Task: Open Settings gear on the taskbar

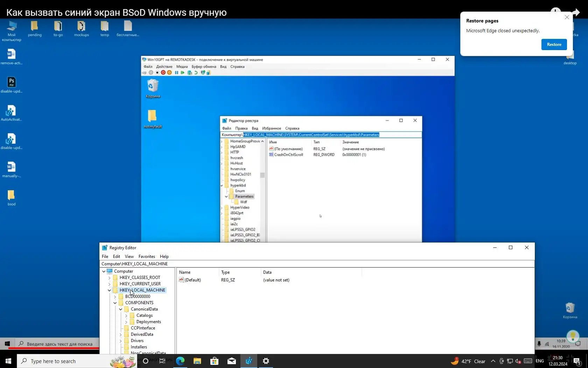Action: point(266,361)
